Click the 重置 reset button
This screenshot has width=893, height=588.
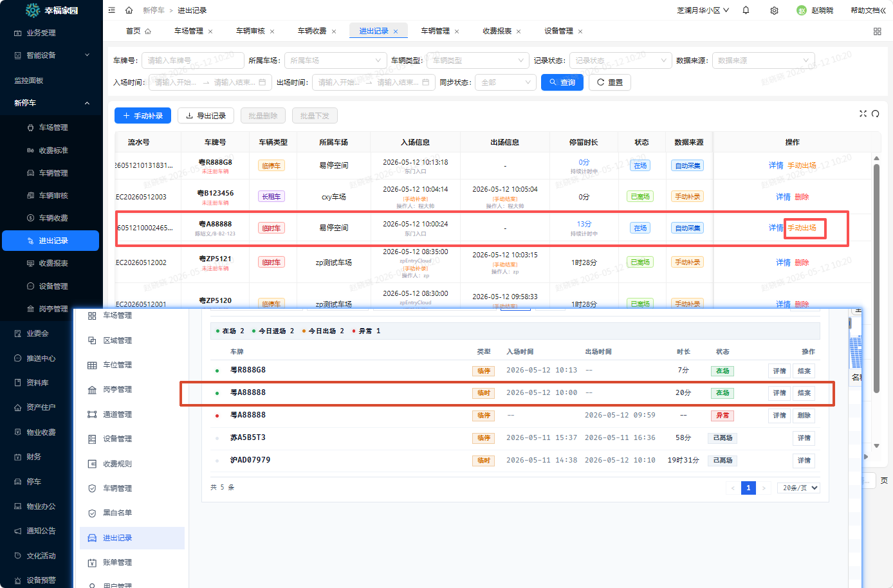point(610,82)
